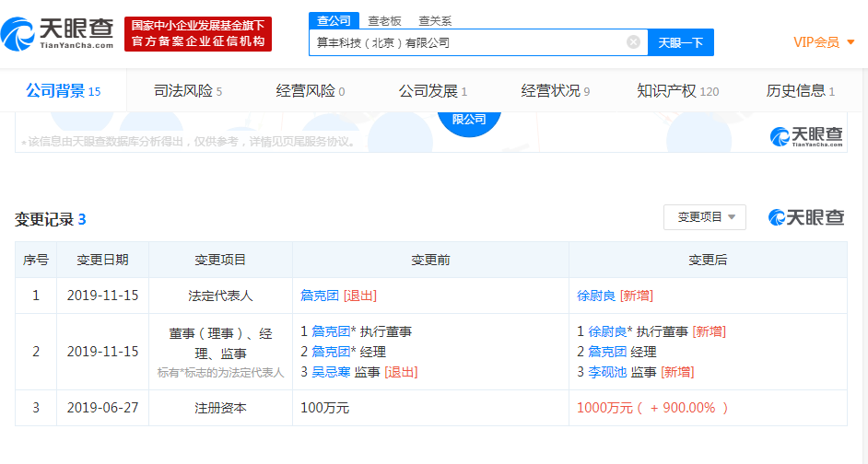This screenshot has width=868, height=464.
Task: Click the 变更记录 section heading
Action: [51, 219]
